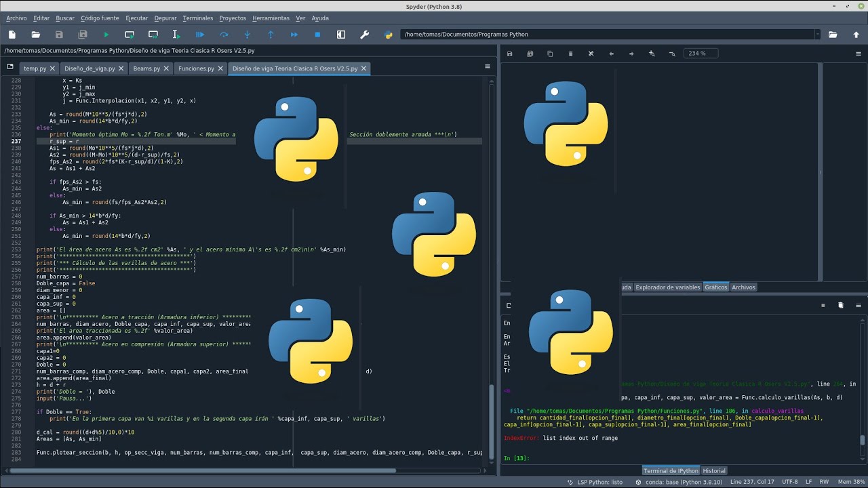Run the current cell
Viewport: 868px width, 488px height.
130,35
